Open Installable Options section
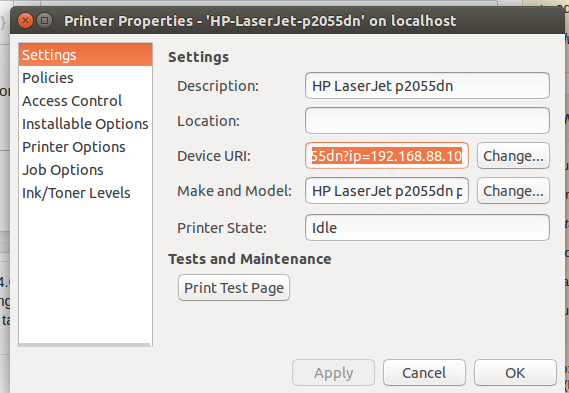Screen dimensions: 569x393 click(x=85, y=124)
